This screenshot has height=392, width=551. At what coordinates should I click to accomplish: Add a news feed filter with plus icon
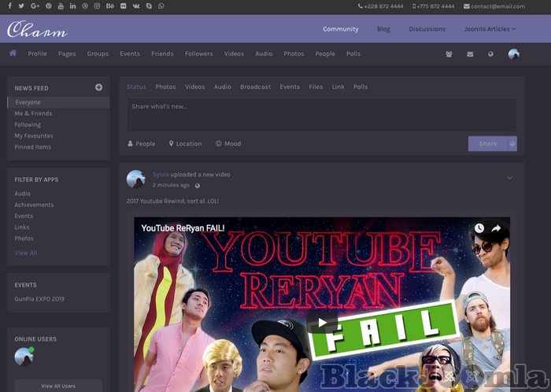coord(98,87)
